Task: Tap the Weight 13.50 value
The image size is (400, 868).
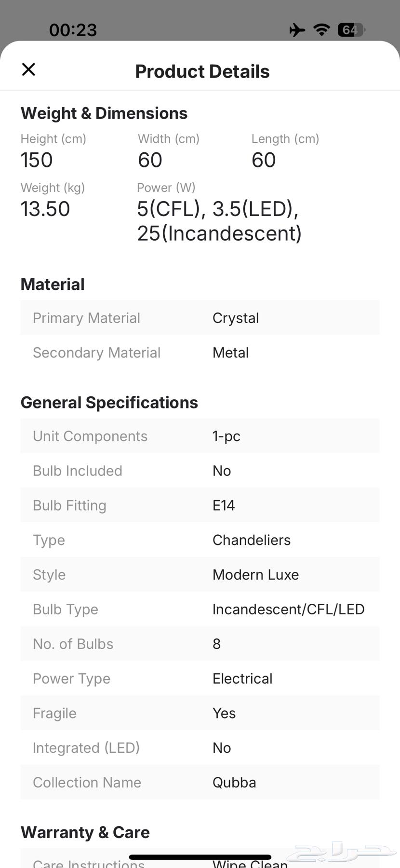Action: tap(45, 209)
